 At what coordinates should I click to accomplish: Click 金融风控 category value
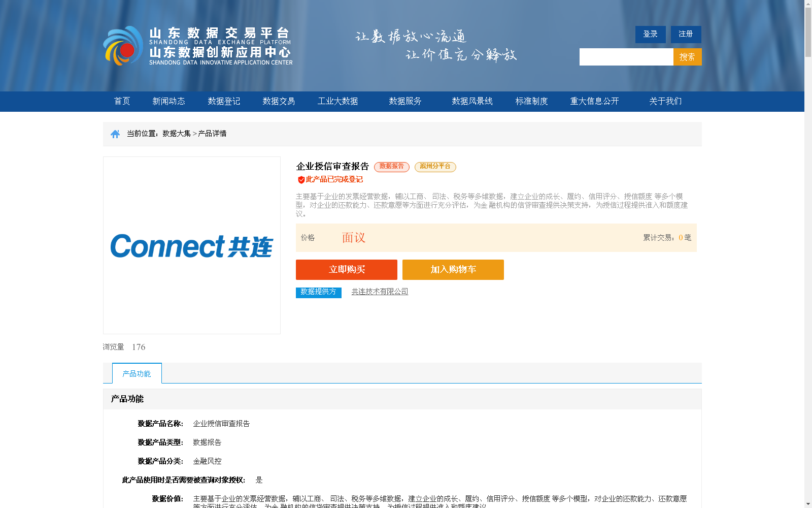(x=207, y=461)
